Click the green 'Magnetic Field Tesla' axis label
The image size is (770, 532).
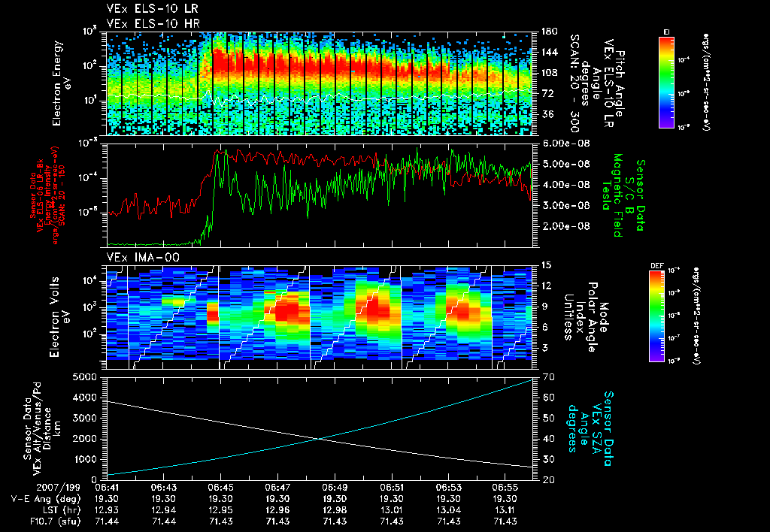click(612, 195)
